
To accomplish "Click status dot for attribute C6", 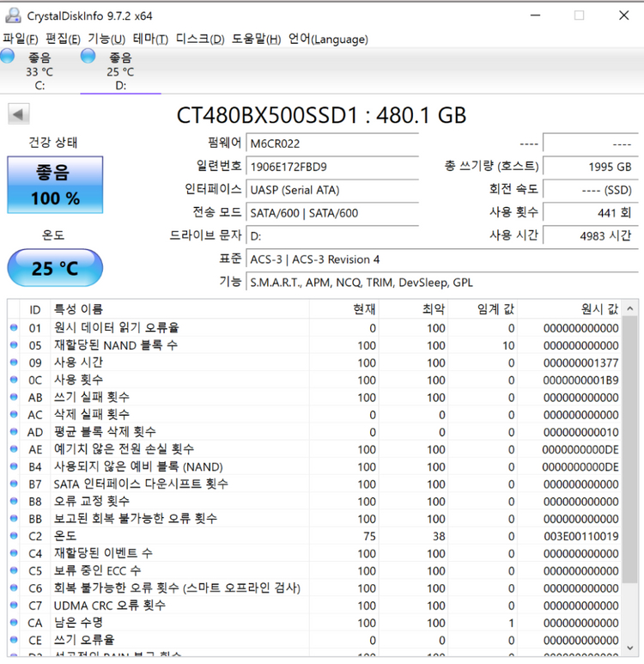I will click(x=14, y=588).
